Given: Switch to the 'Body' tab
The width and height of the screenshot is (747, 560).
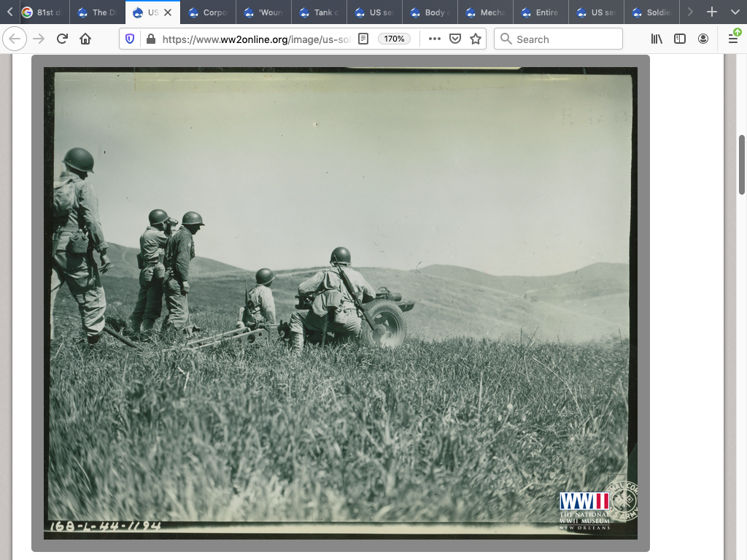Looking at the screenshot, I should (430, 12).
